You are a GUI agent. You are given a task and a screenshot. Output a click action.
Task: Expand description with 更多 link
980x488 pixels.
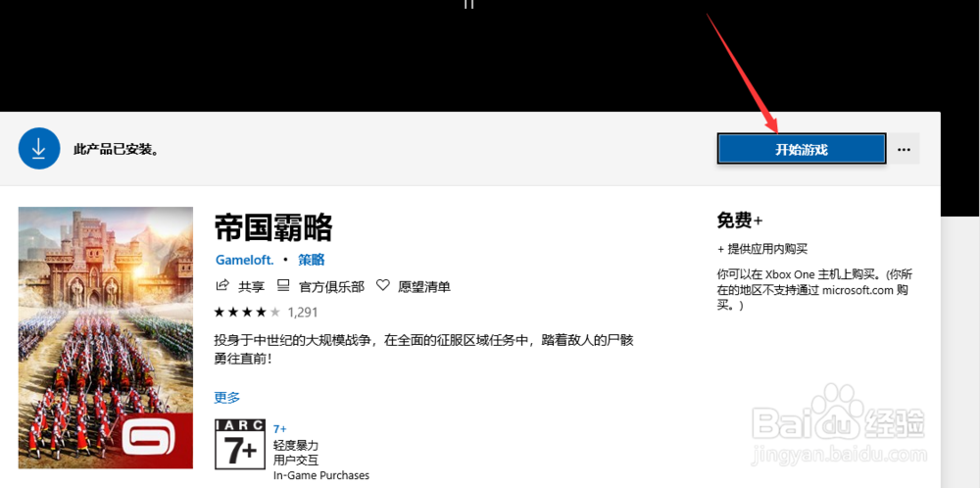(227, 398)
